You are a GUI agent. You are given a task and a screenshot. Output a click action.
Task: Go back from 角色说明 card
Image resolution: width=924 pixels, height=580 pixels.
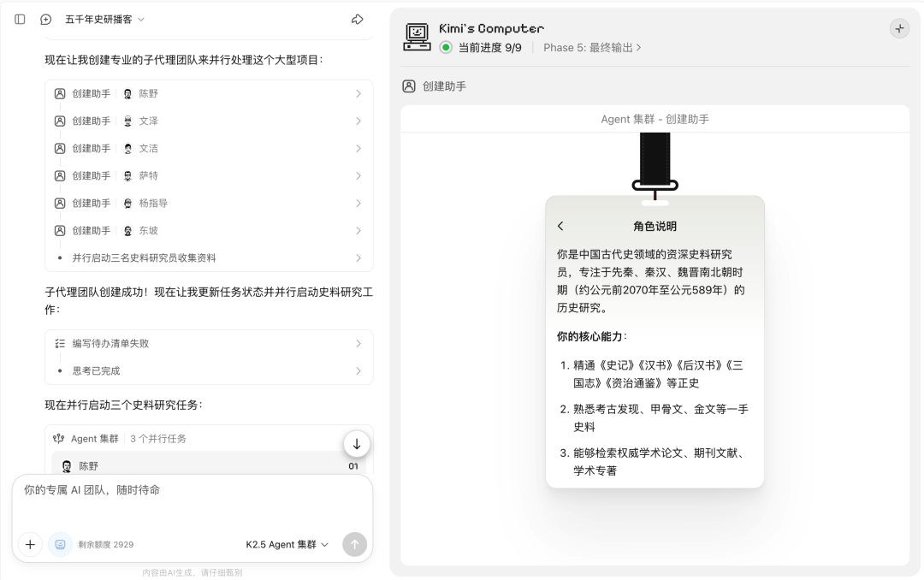click(560, 226)
